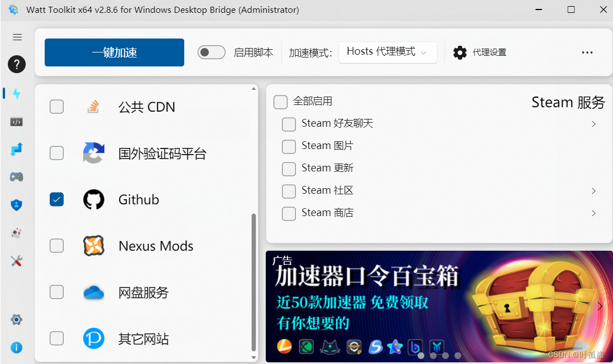Click the 网盘服务 label text
This screenshot has height=364, width=613.
(x=143, y=293)
